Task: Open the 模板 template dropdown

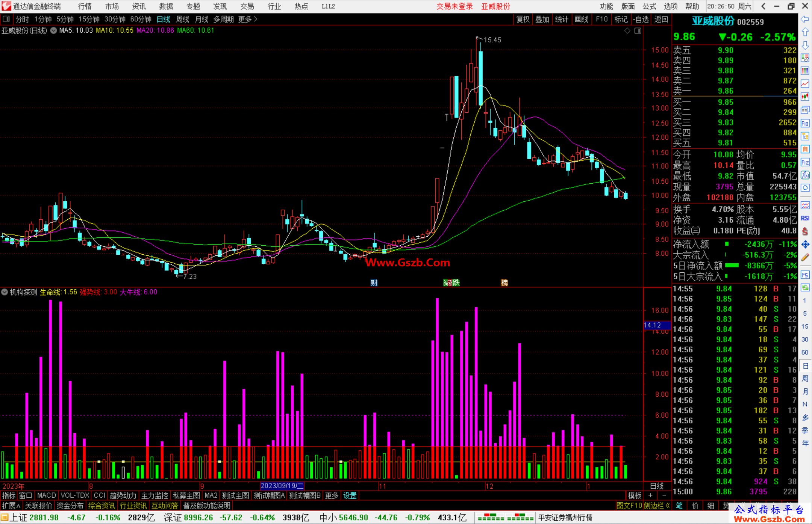Action: (x=635, y=496)
